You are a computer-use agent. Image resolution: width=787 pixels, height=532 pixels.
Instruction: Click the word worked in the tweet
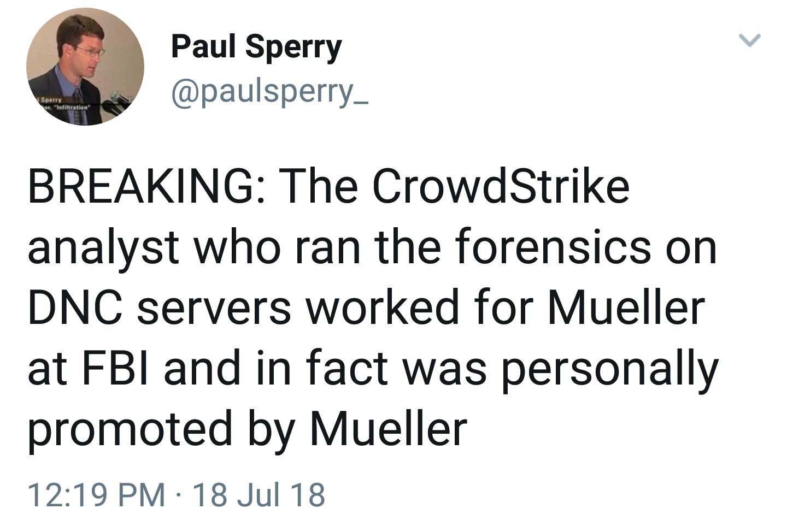pos(383,308)
